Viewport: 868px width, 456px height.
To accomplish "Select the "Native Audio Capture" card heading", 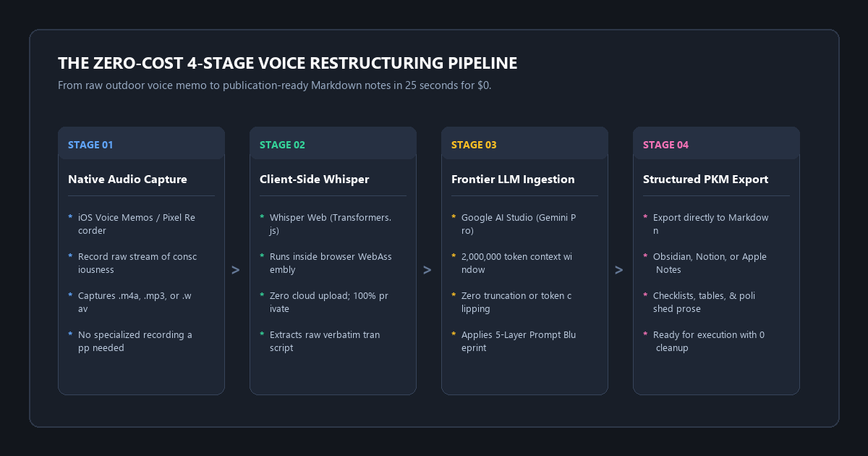I will (127, 180).
